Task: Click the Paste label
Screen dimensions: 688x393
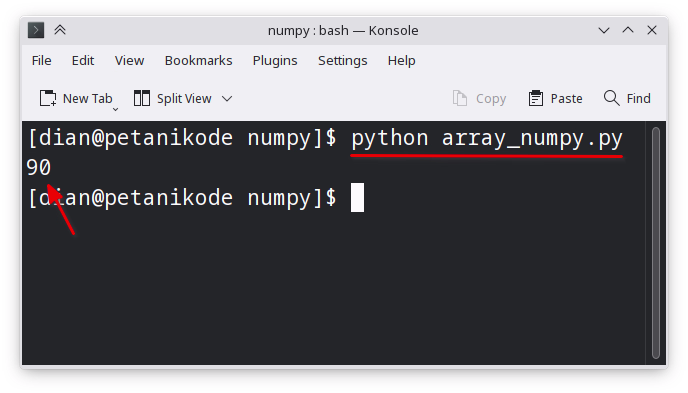Action: point(566,99)
